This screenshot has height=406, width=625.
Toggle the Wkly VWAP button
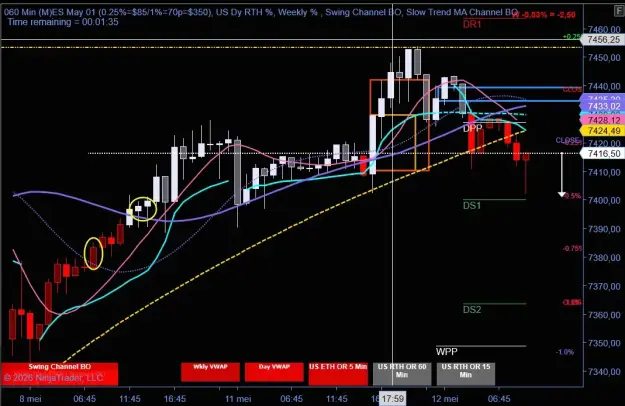(x=210, y=372)
